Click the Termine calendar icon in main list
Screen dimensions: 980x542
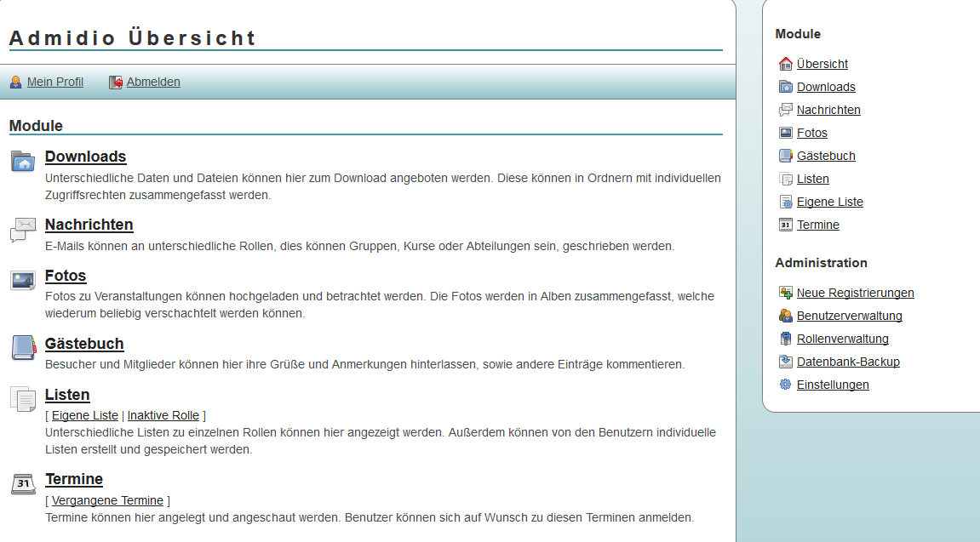click(x=23, y=483)
